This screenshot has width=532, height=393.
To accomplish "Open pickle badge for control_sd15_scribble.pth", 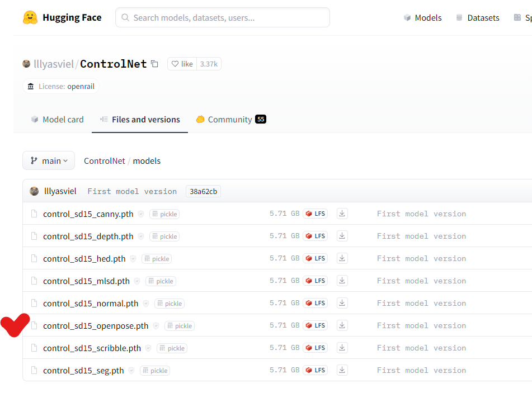I will click(x=172, y=349).
